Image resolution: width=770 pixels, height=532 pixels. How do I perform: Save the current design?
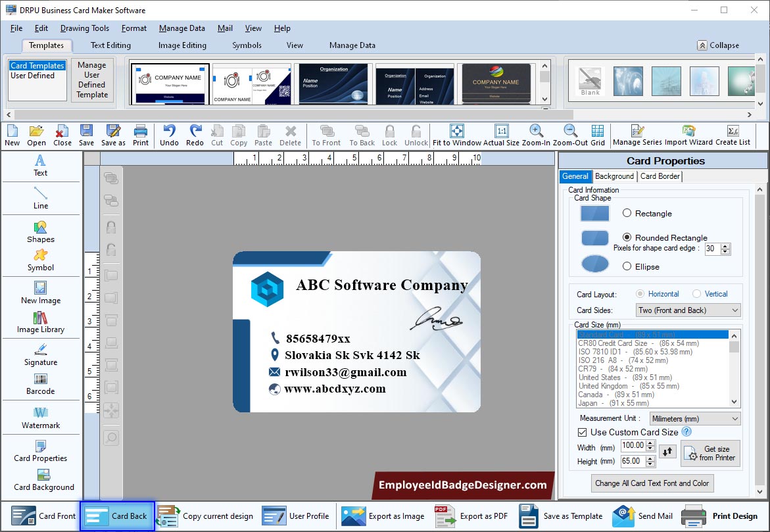click(x=86, y=135)
